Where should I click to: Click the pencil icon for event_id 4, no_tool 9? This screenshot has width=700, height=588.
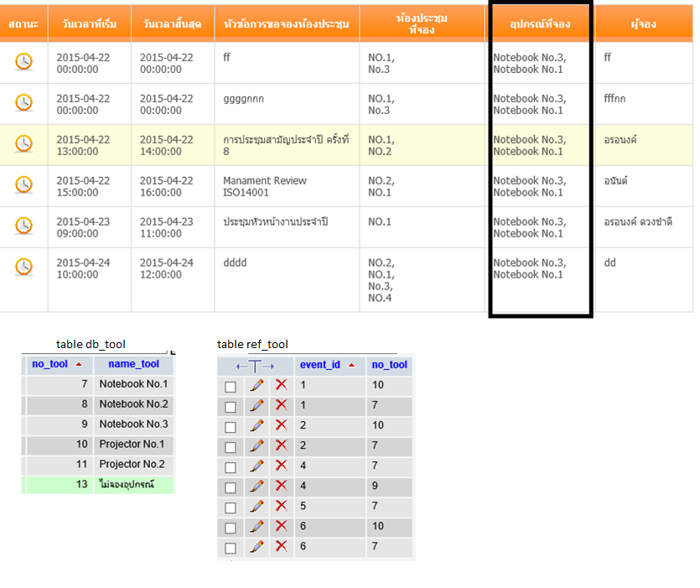coord(257,486)
